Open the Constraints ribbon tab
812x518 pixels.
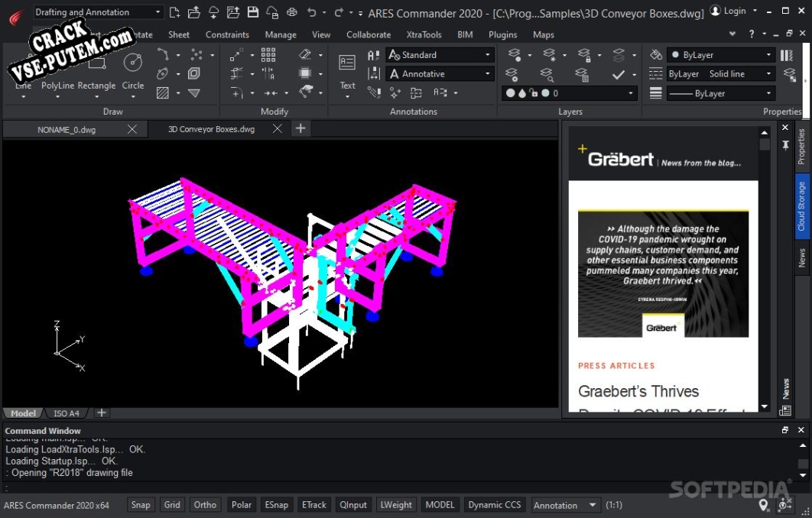click(x=227, y=34)
